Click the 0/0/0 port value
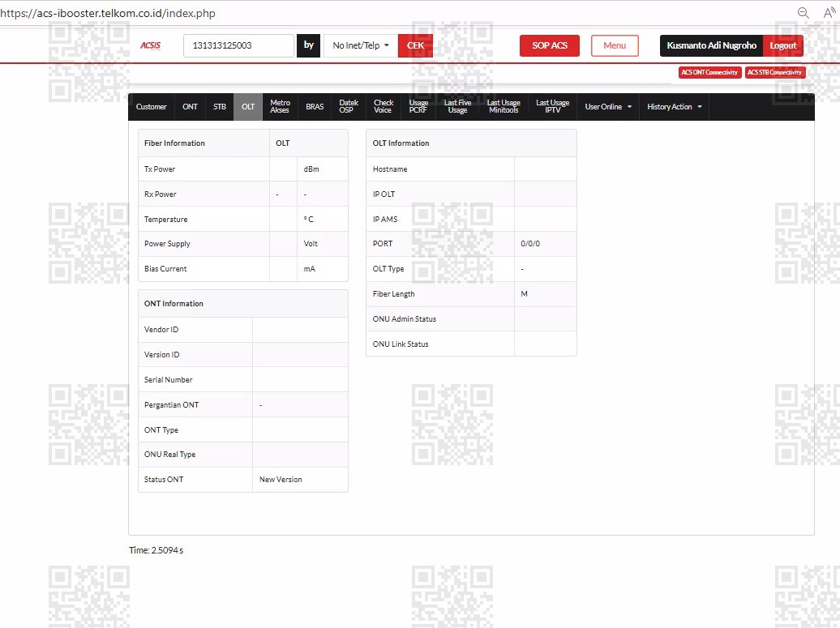 pos(530,244)
